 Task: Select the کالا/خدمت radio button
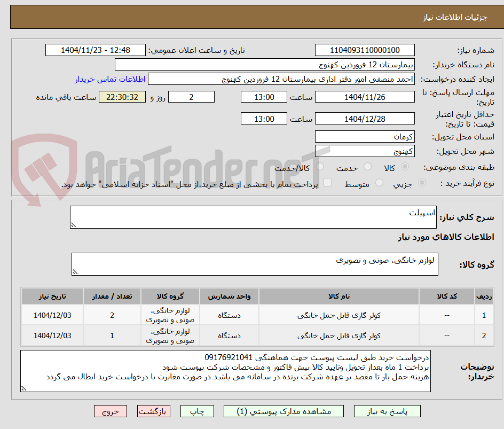[x=320, y=167]
